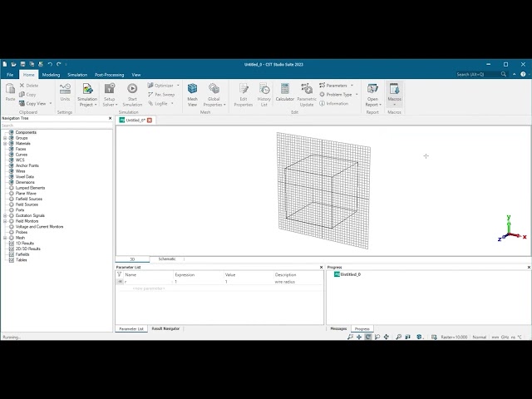This screenshot has height=399, width=532.
Task: Run Parametric Update
Action: point(307,95)
